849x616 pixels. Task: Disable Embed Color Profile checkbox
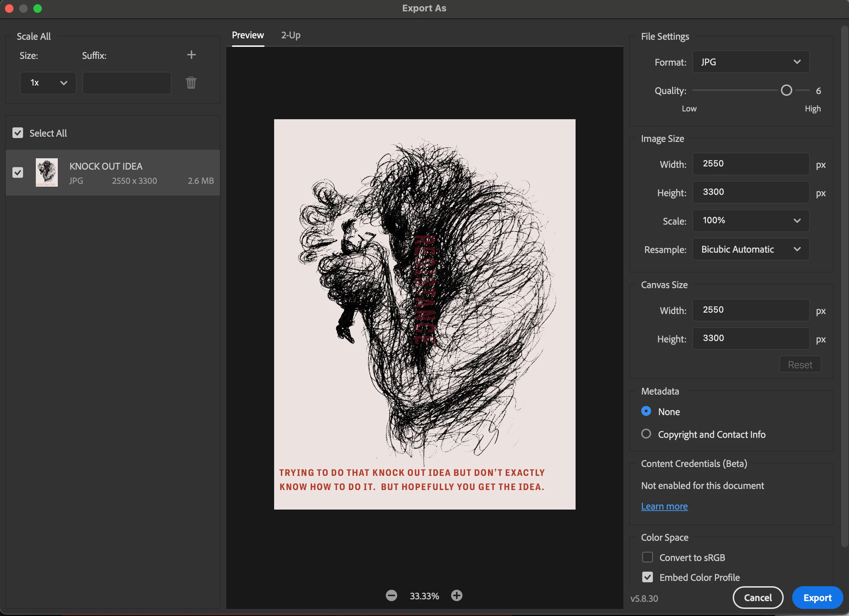(x=647, y=577)
